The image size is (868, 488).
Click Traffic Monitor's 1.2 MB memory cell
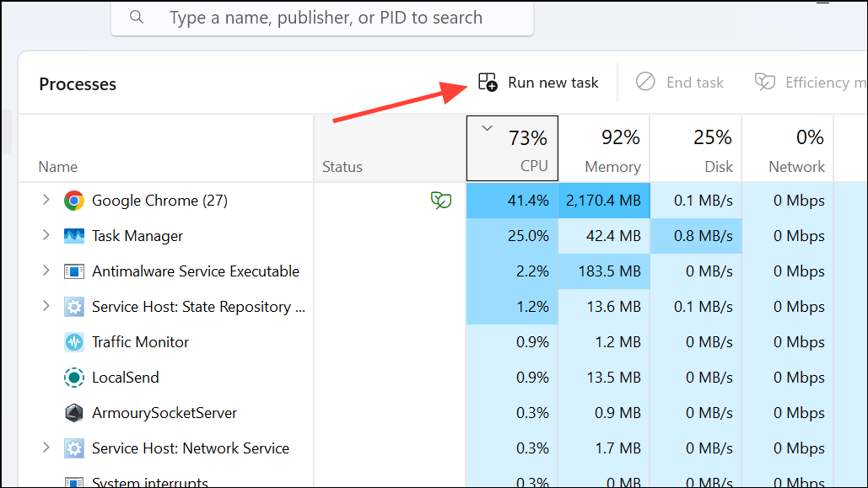coord(604,342)
